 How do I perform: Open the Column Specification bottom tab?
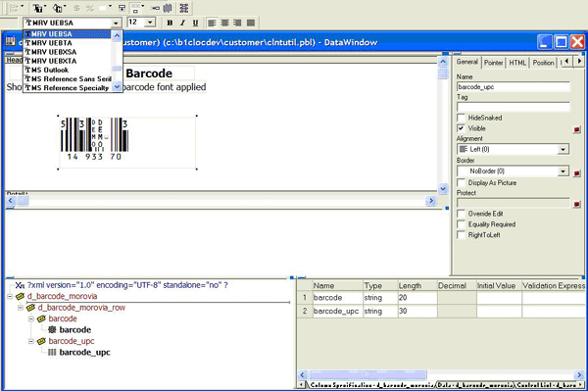[x=372, y=385]
